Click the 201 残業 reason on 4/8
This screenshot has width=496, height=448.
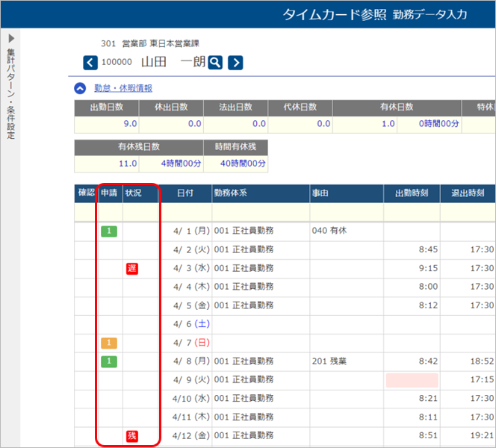[x=329, y=361]
